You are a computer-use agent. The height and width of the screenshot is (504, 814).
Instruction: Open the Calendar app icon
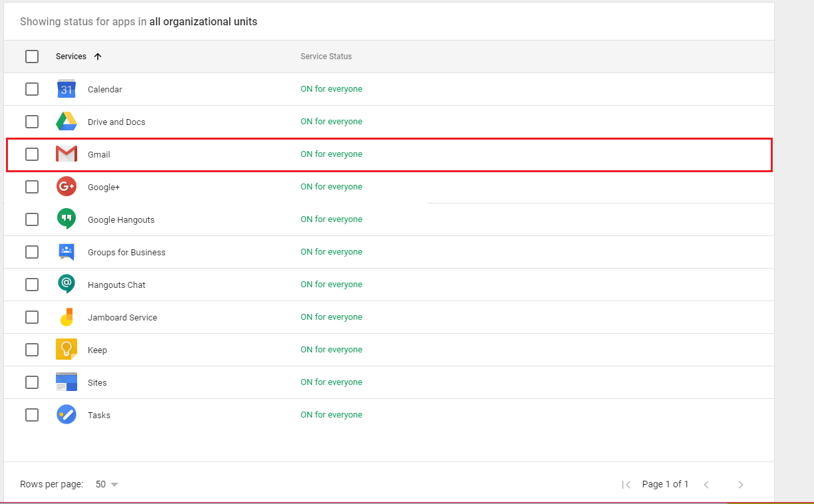pos(67,89)
